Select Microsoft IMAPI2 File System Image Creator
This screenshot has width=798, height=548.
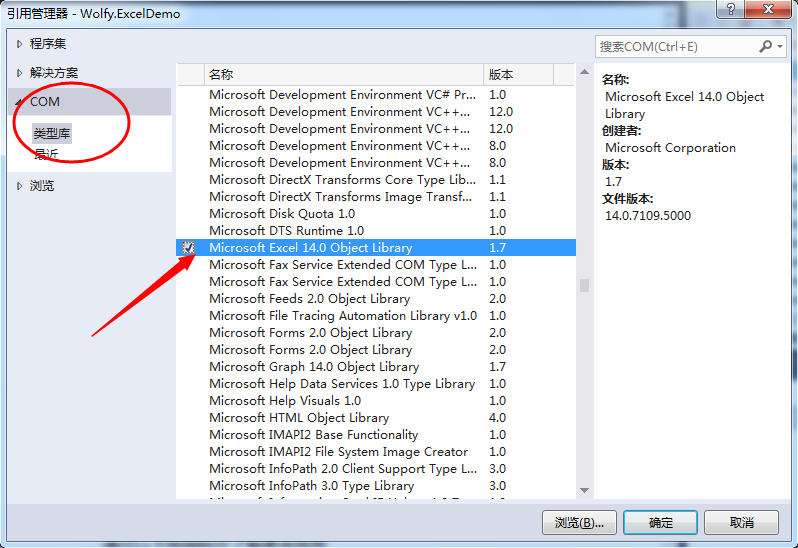coord(376,452)
